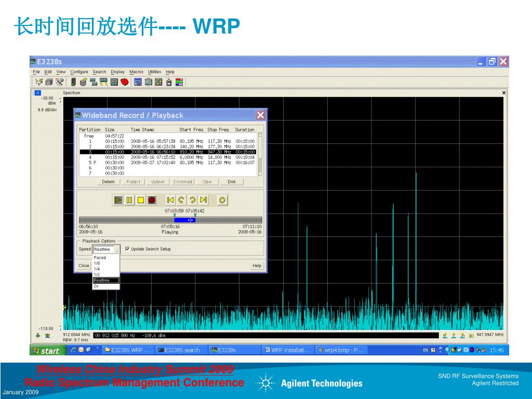
Task: Select partition 2 row, 140.20 MHz
Action: 168,147
